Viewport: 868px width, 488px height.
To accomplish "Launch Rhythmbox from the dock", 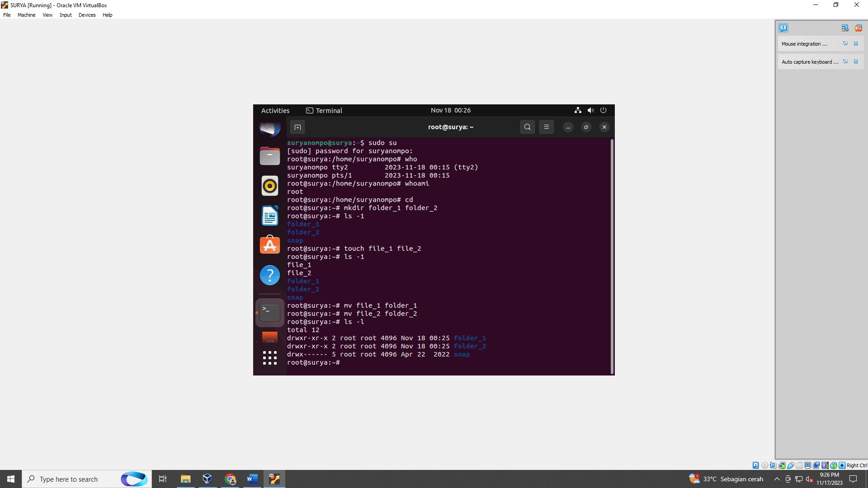I will [270, 186].
